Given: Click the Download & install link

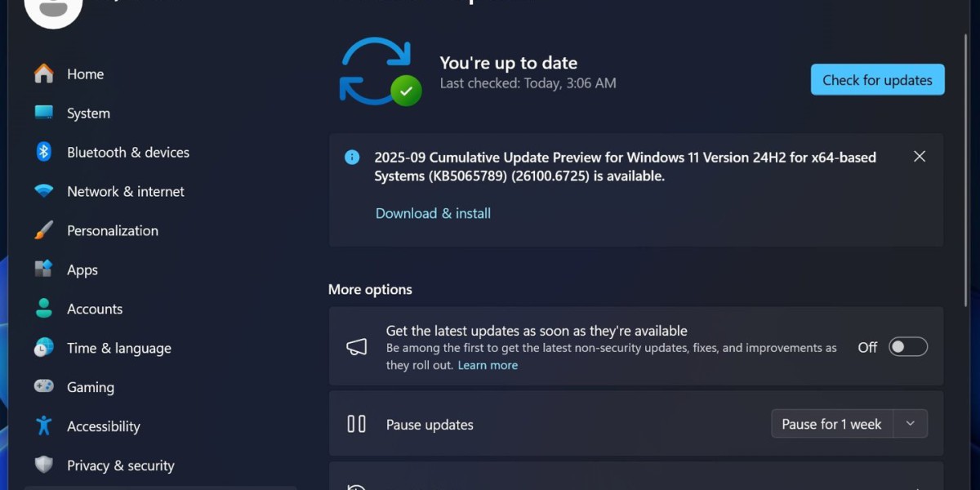Looking at the screenshot, I should tap(433, 213).
